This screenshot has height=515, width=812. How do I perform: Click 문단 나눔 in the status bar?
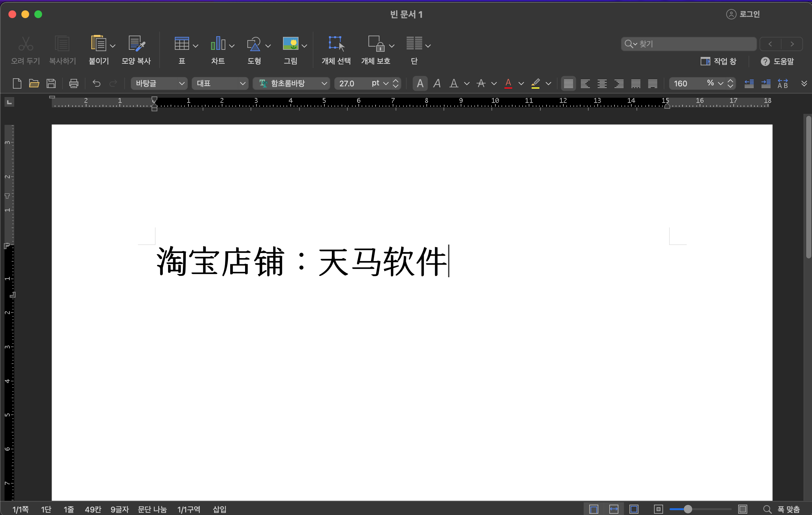152,509
